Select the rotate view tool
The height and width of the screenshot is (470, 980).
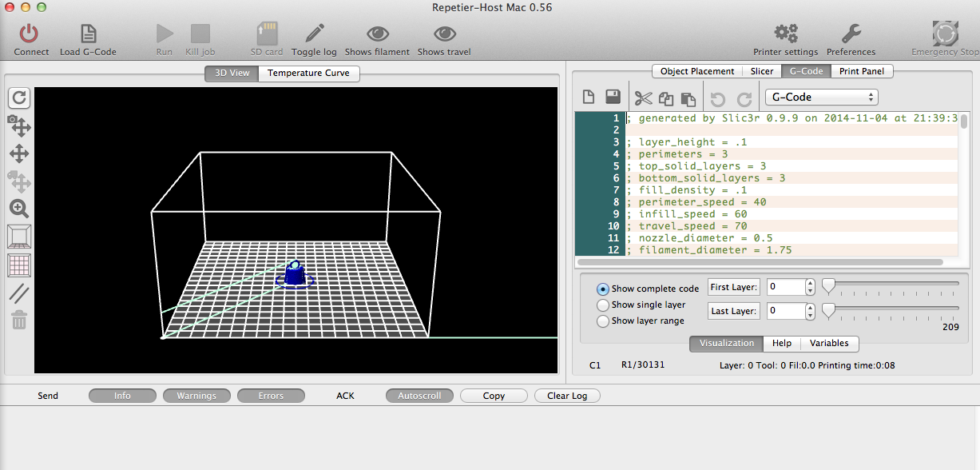[19, 98]
